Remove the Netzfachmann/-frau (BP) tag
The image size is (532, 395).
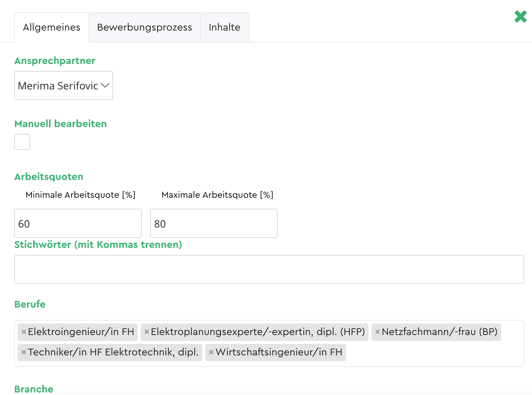click(x=378, y=332)
